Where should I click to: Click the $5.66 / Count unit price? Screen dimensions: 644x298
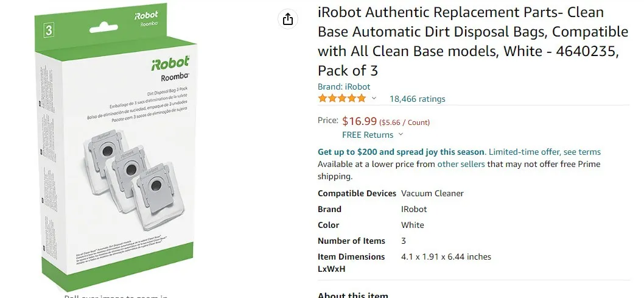click(404, 122)
